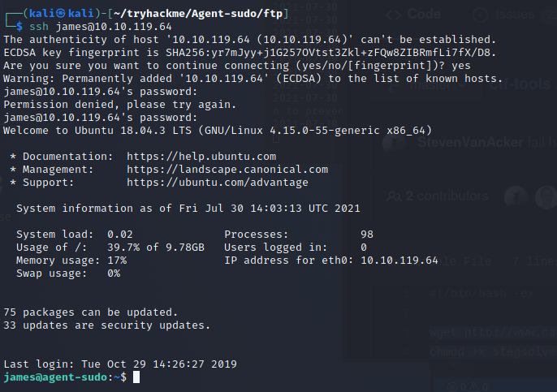Click the eth0 IP address 10.10.119.64
Image resolution: width=557 pixels, height=392 pixels.
pyautogui.click(x=399, y=261)
